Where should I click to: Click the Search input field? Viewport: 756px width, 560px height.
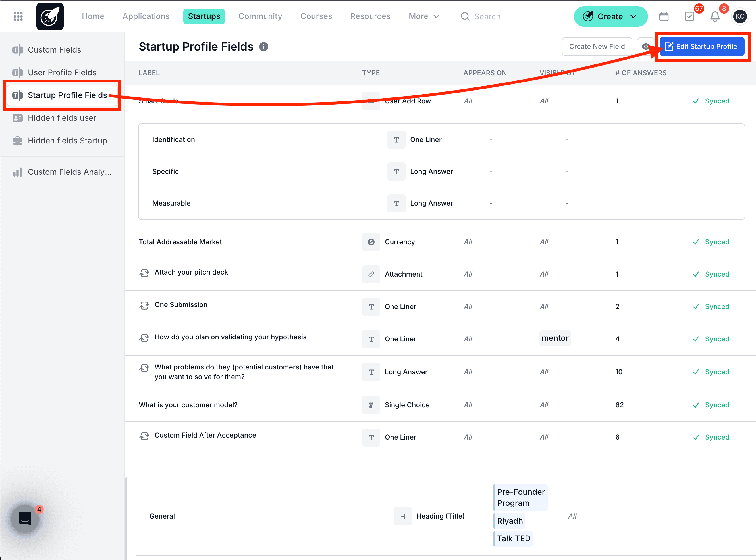point(487,16)
